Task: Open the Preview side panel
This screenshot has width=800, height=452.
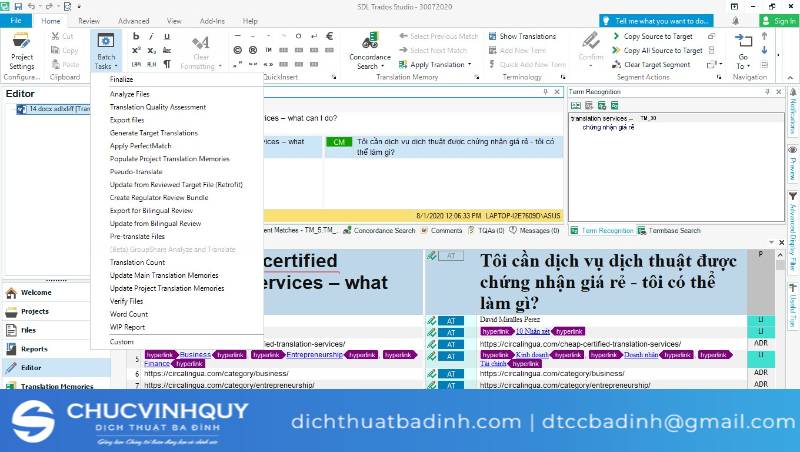Action: (x=793, y=163)
